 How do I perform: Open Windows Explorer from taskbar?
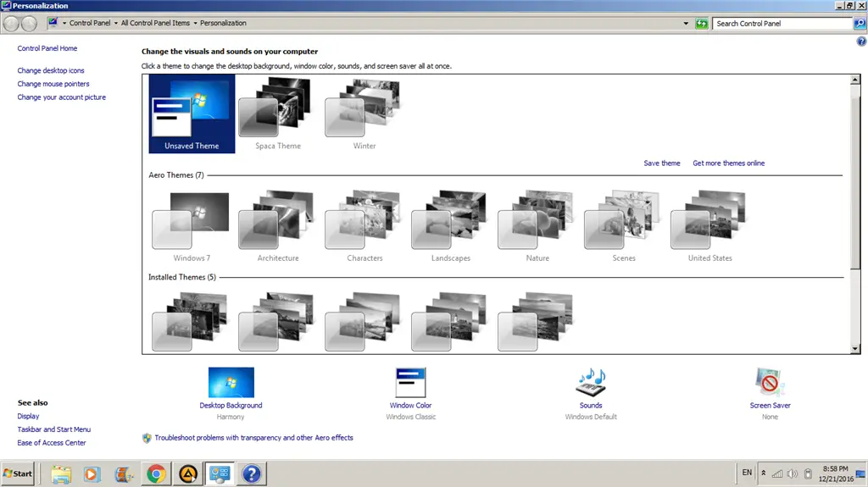tap(61, 474)
